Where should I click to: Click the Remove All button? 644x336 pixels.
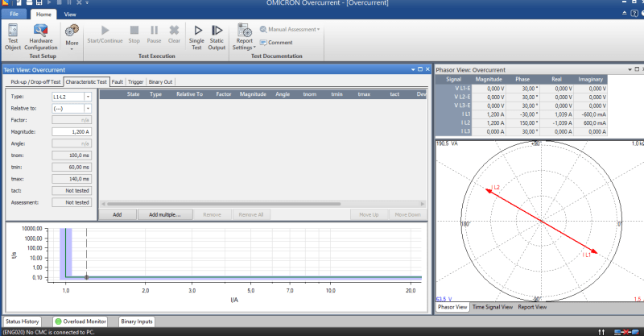tap(251, 214)
